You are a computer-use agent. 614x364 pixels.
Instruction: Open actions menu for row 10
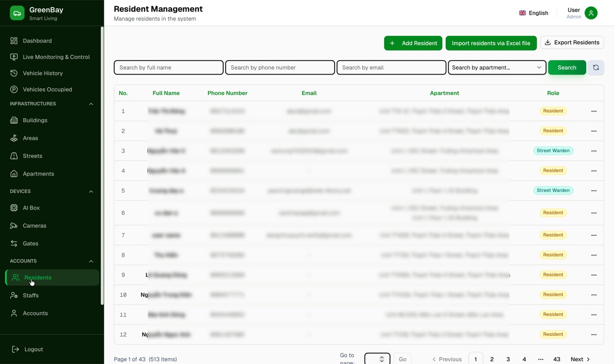594,295
